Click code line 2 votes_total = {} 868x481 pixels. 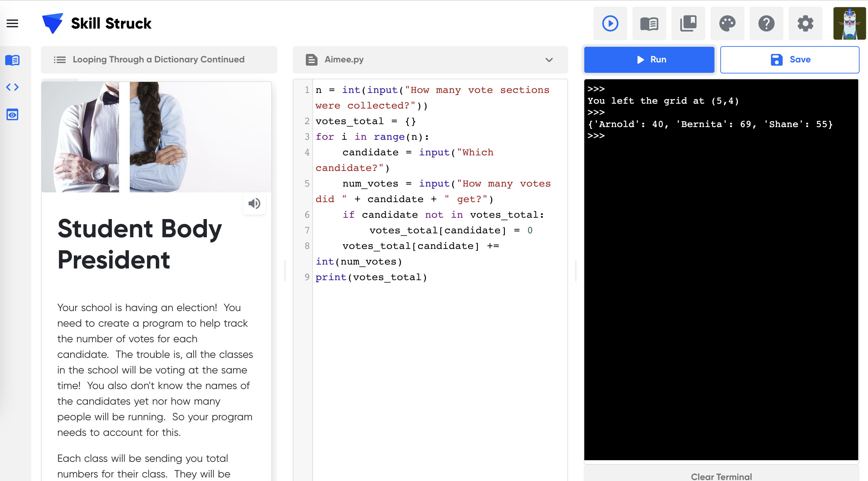coord(366,121)
